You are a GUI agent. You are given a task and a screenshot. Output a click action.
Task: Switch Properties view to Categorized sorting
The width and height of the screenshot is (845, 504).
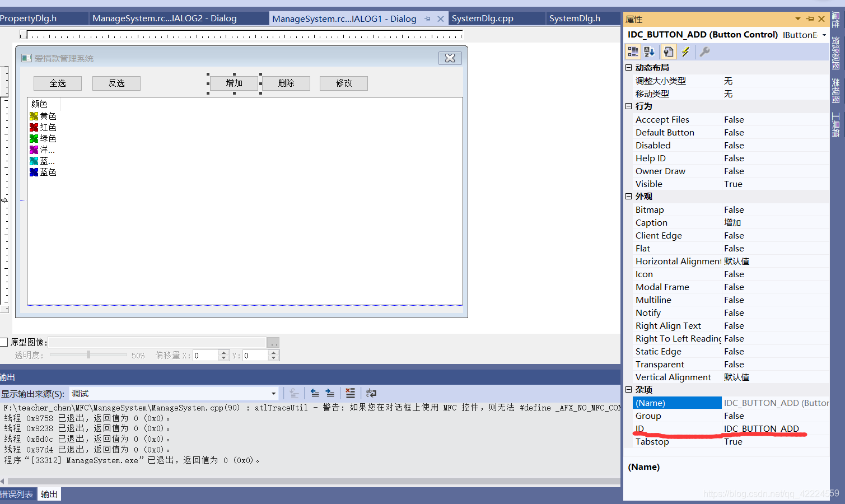pos(633,52)
